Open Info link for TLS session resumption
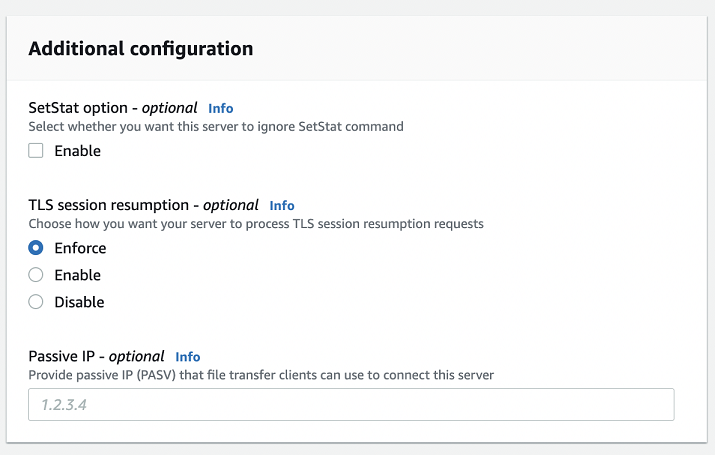This screenshot has height=455, width=715. tap(282, 205)
